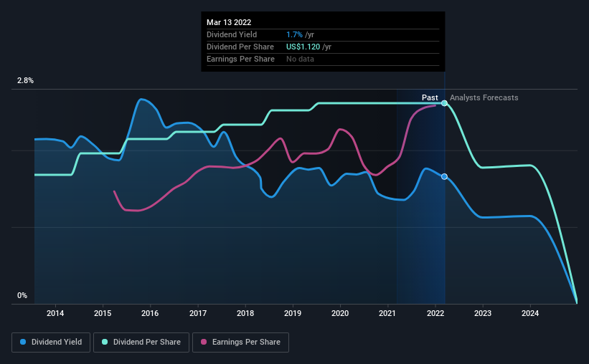Screen dimensions: 589x364
Task: Toggle the Dividend Yield legend button
Action: 51,343
